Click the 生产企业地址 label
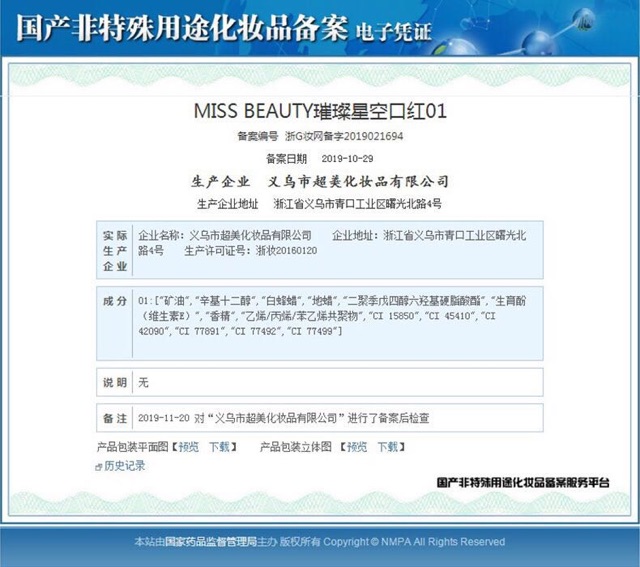The width and height of the screenshot is (640, 567). coord(228,204)
